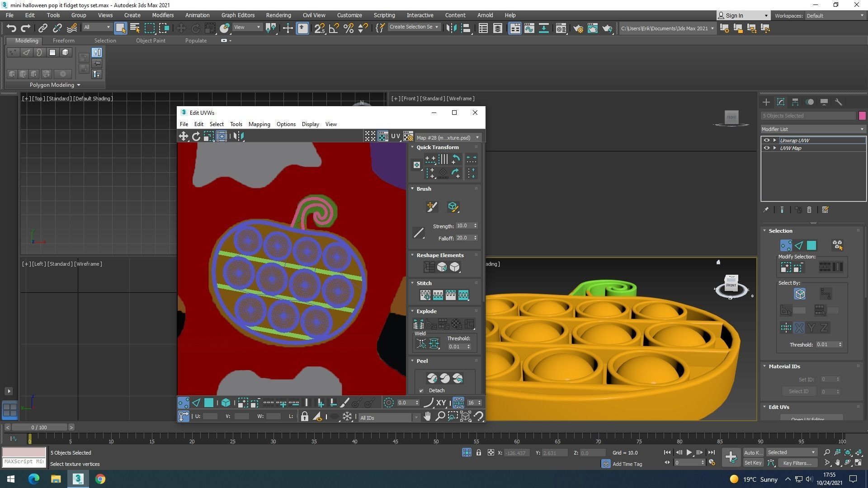Screen dimensions: 868x488
Task: Hide the Unwrap UVW modifier eye icon
Action: [x=766, y=141]
